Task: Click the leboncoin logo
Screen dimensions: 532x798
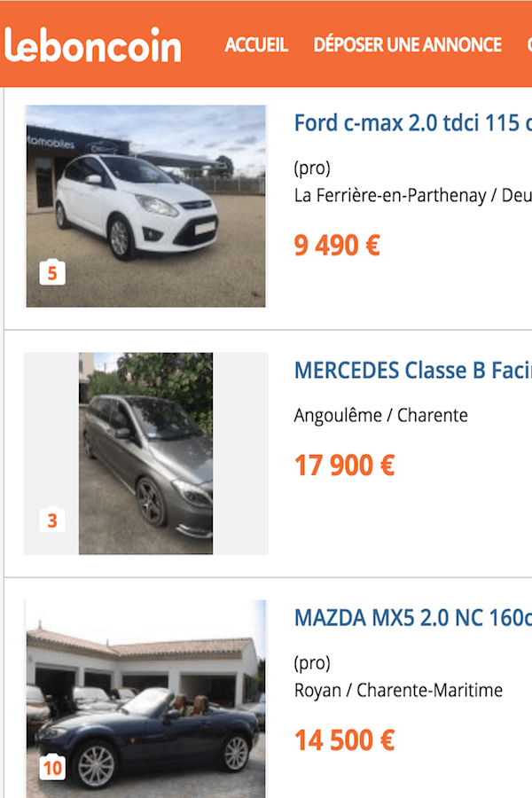Action: tap(93, 45)
